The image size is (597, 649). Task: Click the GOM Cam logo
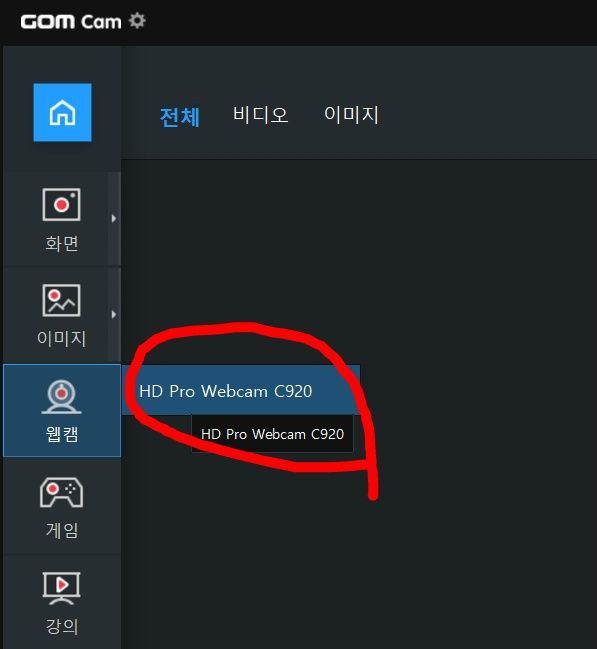pyautogui.click(x=71, y=22)
